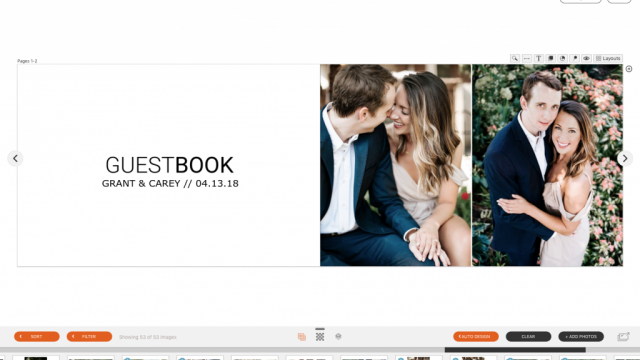Click the circular target icon beside the spread
The image size is (640, 360).
tap(629, 69)
